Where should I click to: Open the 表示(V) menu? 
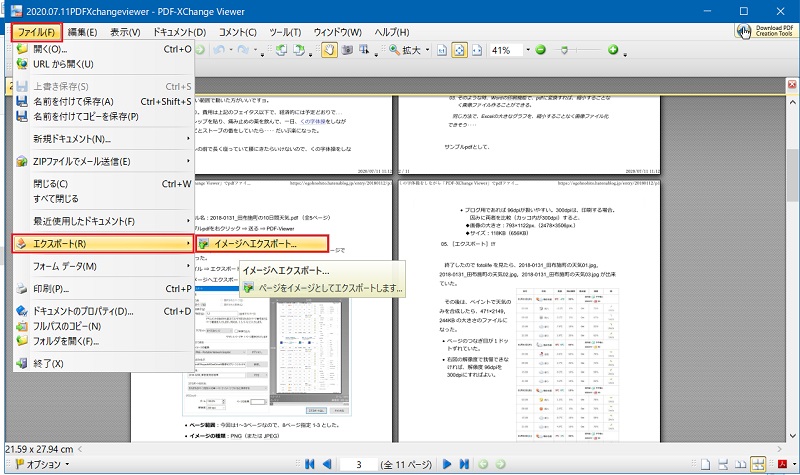point(125,32)
